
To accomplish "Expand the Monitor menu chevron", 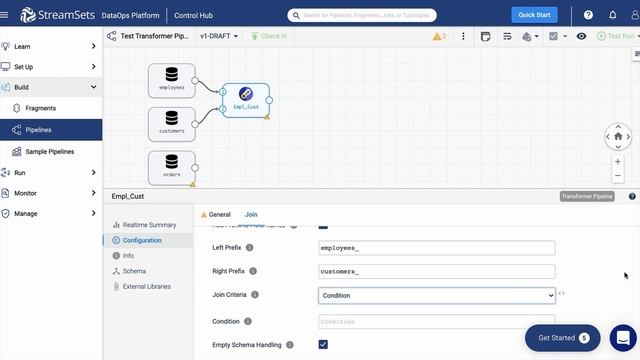I will 93,193.
